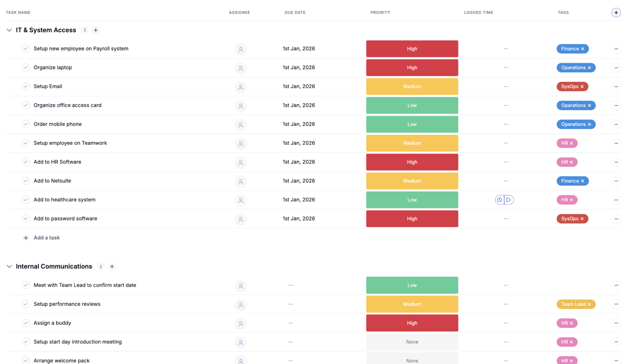Open clock log-time icon for healthcare system task
The width and height of the screenshot is (633, 364).
499,200
